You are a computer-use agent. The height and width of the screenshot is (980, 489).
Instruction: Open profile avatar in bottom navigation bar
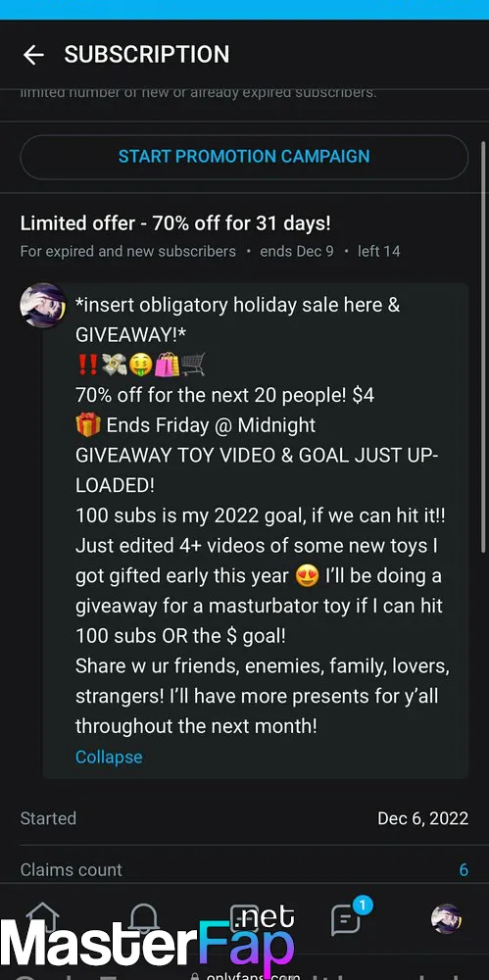(446, 919)
